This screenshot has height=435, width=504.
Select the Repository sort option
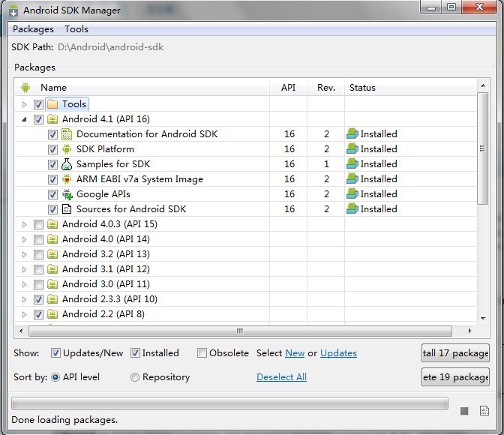point(135,377)
